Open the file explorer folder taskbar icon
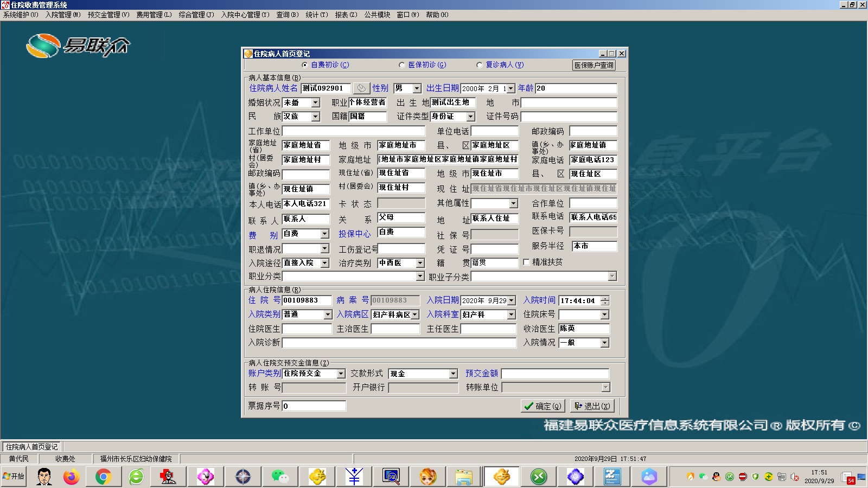 pyautogui.click(x=464, y=477)
